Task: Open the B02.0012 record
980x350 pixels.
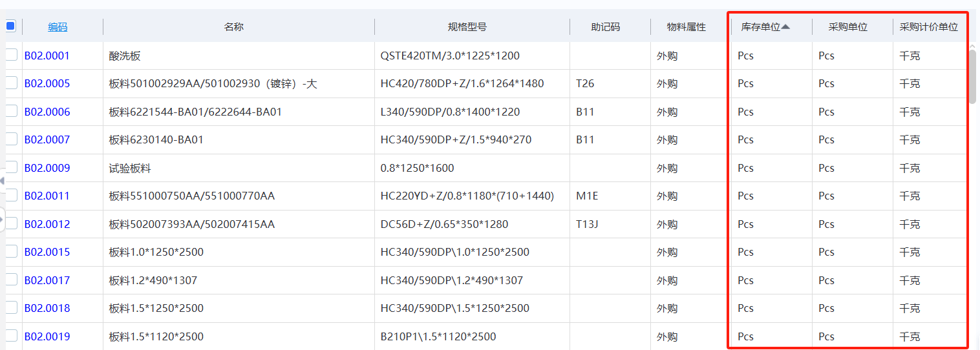Action: [x=47, y=224]
